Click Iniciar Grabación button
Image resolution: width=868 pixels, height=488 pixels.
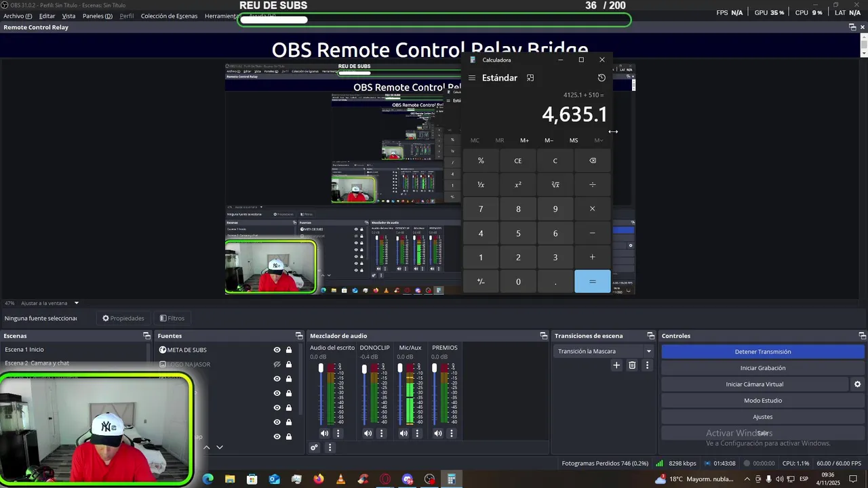click(762, 368)
